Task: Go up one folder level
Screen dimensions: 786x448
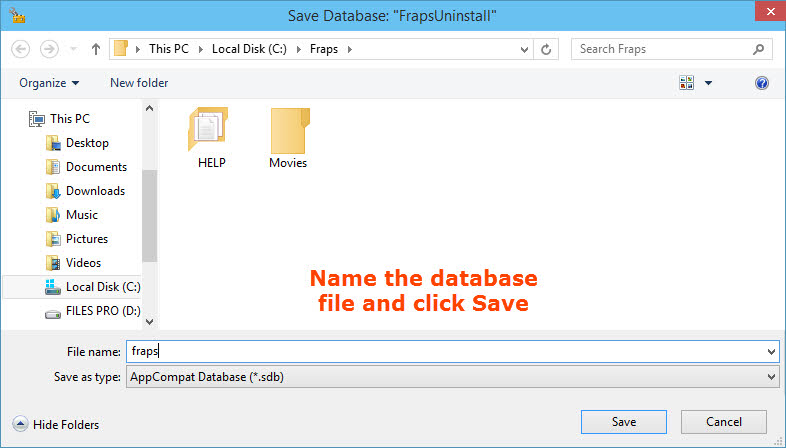Action: 96,49
